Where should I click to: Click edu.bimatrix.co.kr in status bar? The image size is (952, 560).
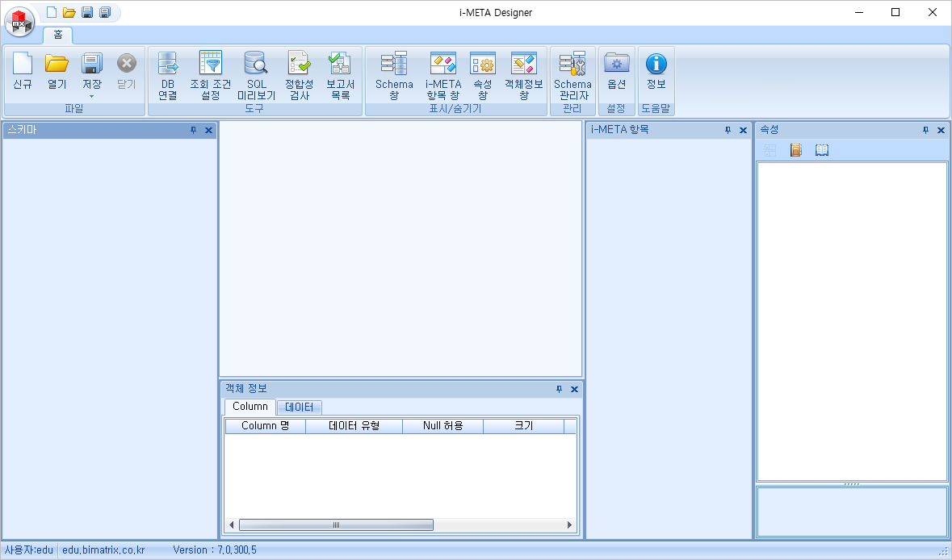[x=104, y=550]
